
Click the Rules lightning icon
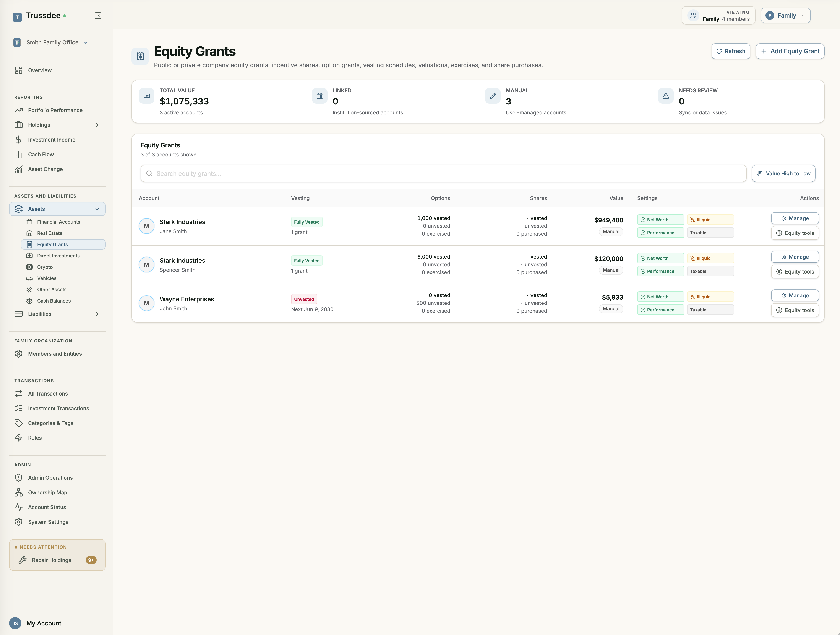[19, 438]
